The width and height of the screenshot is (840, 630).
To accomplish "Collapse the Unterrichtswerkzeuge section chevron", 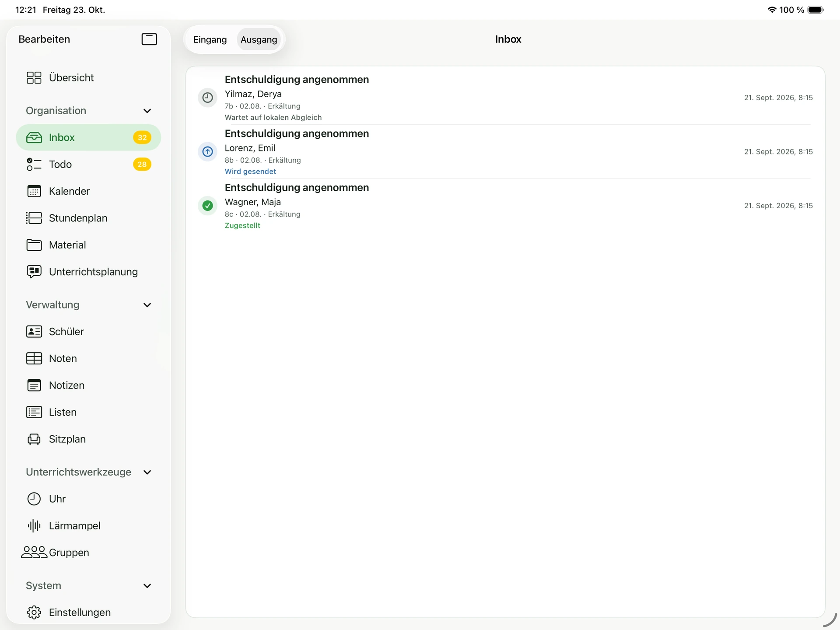I will click(147, 472).
